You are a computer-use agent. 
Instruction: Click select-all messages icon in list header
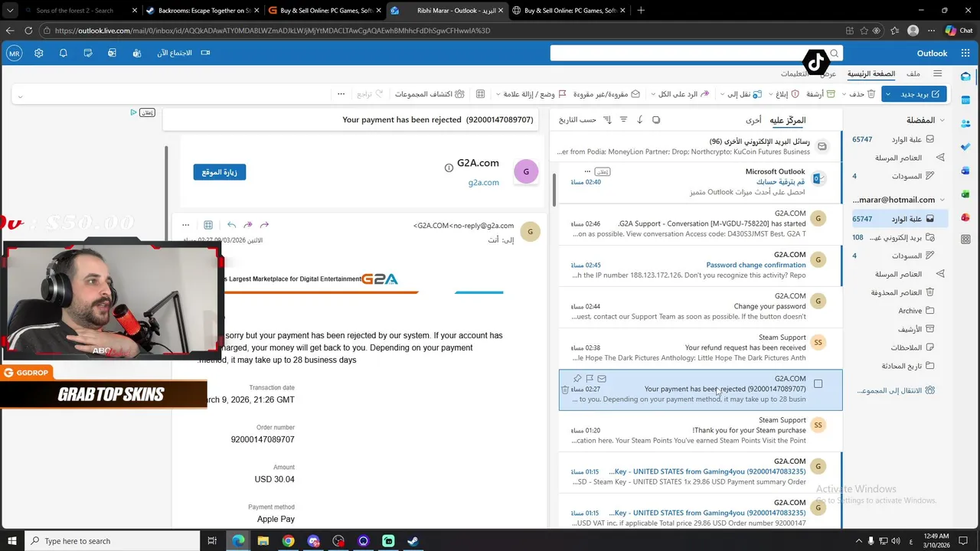(656, 120)
